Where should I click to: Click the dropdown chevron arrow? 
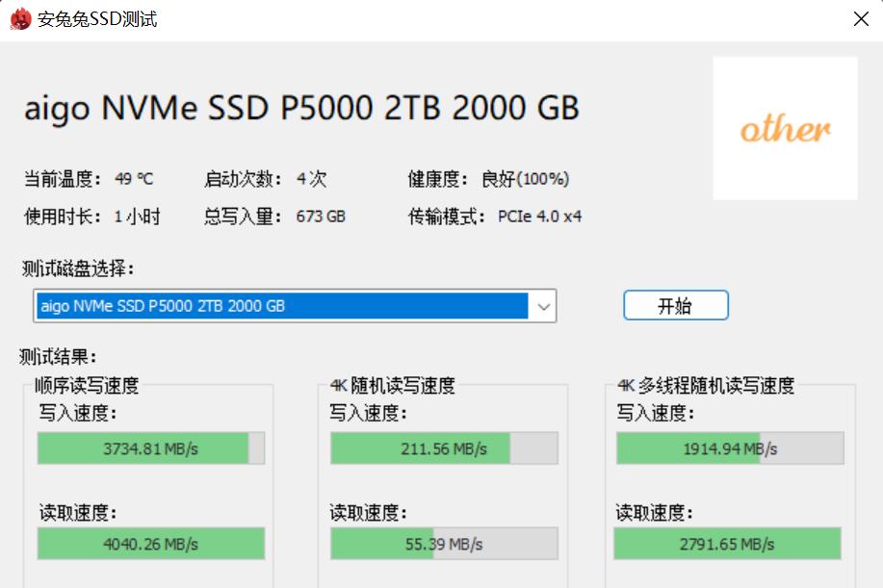pos(545,306)
